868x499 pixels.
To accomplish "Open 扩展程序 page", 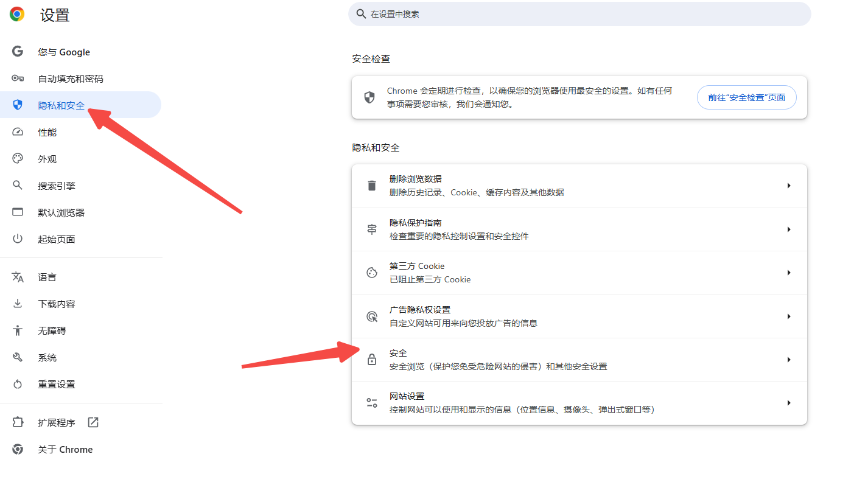I will (80, 422).
